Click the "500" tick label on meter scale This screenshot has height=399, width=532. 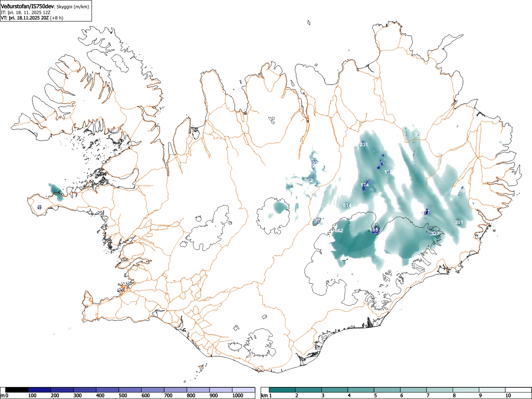coord(123,396)
